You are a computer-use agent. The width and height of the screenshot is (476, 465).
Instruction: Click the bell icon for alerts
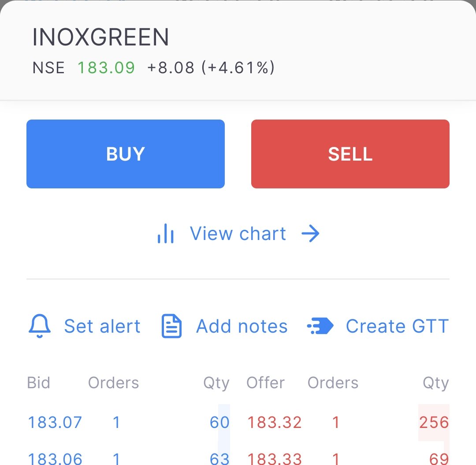(x=40, y=326)
